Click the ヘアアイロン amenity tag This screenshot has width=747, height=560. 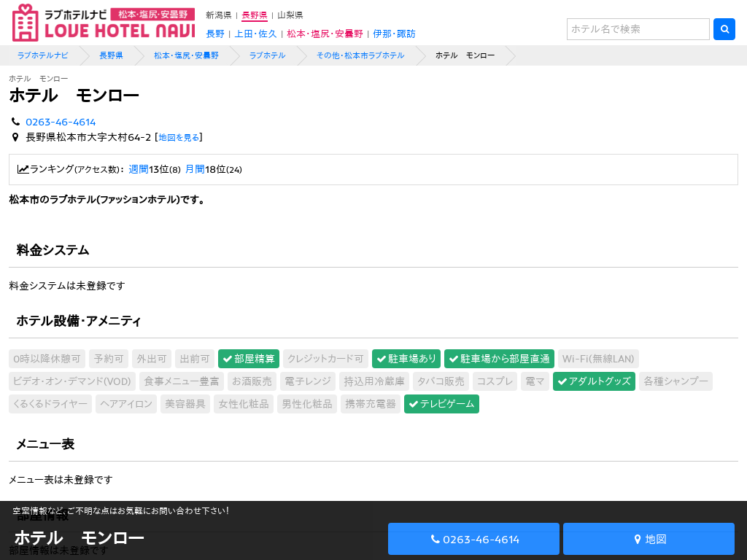click(126, 404)
